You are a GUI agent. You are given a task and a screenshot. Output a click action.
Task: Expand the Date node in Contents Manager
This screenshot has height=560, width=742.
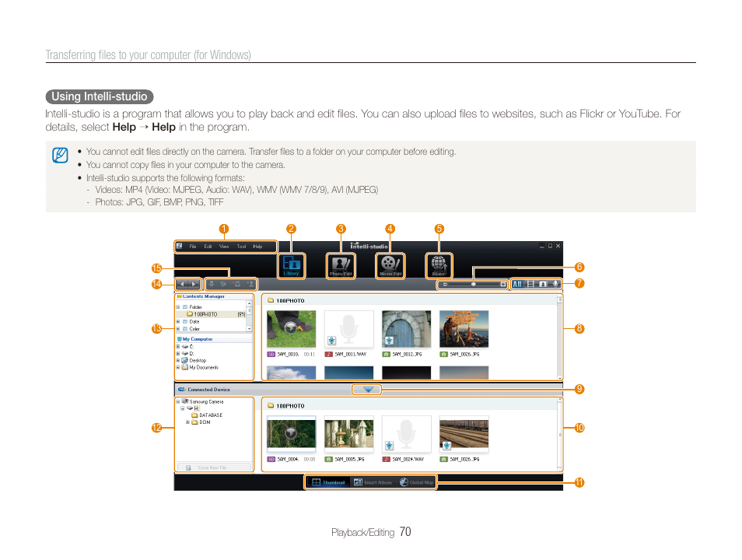178,321
